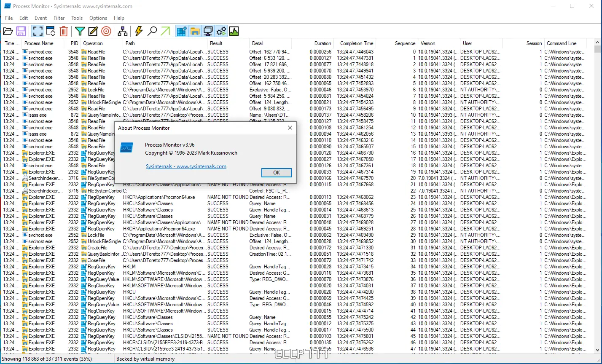Click 'Showing 118 868 of 337 311 events' status

tap(47, 359)
